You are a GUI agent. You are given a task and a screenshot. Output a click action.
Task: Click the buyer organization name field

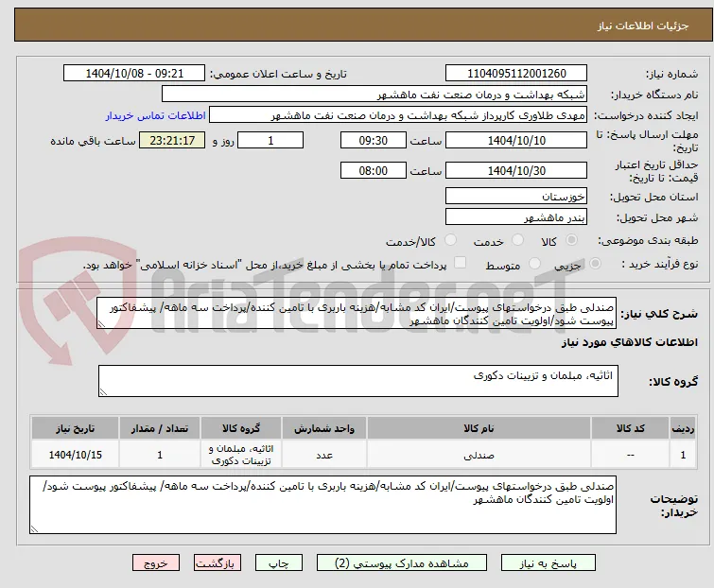(x=374, y=95)
